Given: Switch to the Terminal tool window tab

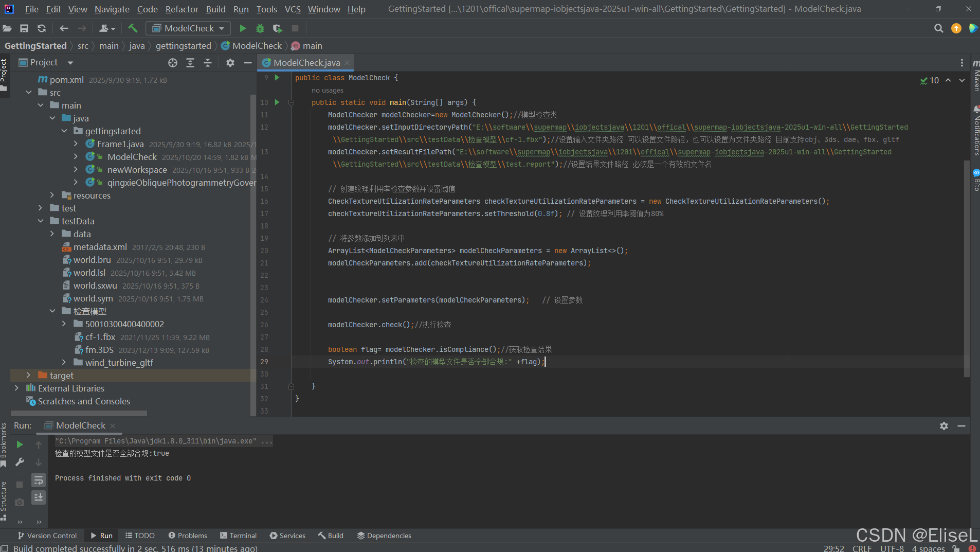Looking at the screenshot, I should point(238,535).
